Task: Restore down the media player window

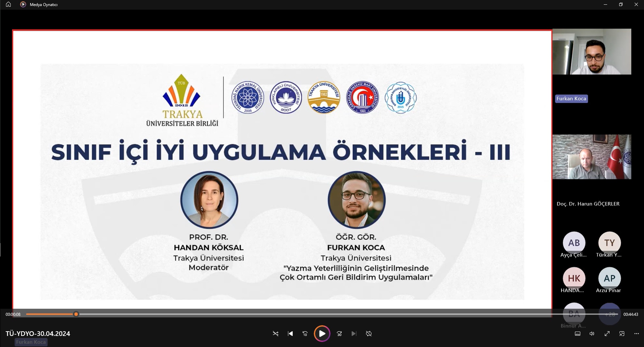Action: coord(621,5)
